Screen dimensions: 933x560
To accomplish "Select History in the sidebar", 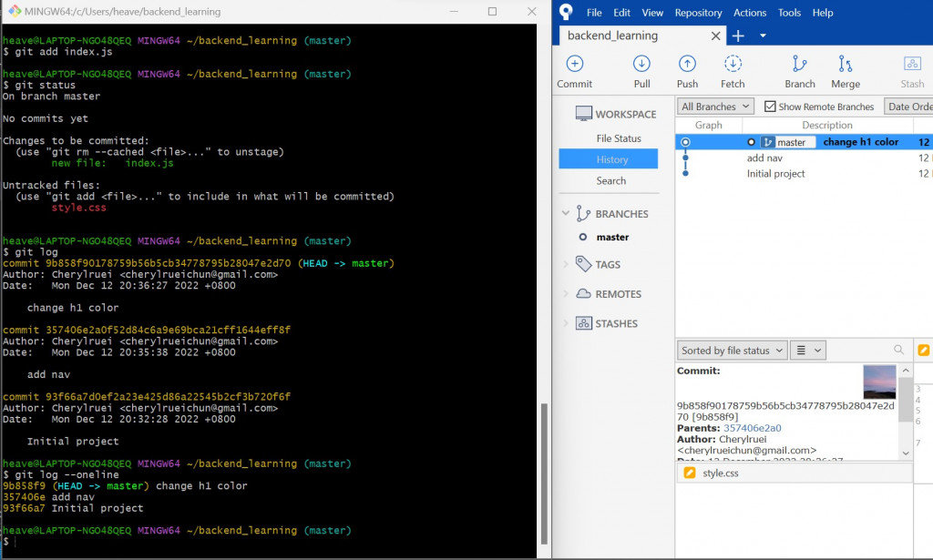I will pos(609,159).
